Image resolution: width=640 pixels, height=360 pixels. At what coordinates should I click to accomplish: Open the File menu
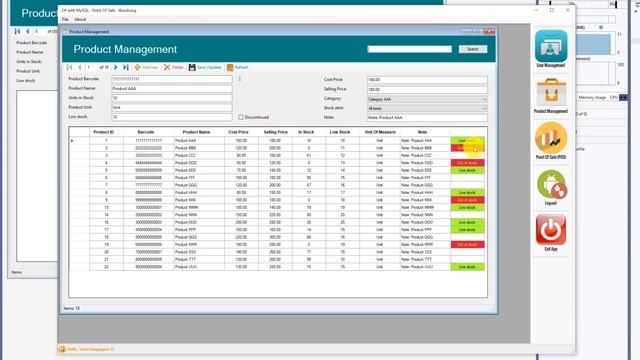65,19
